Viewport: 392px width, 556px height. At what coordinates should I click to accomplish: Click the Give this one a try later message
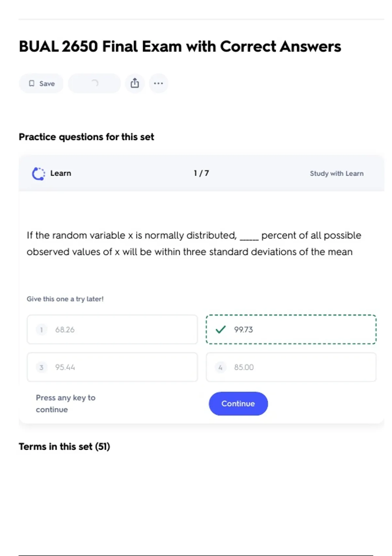tap(65, 299)
